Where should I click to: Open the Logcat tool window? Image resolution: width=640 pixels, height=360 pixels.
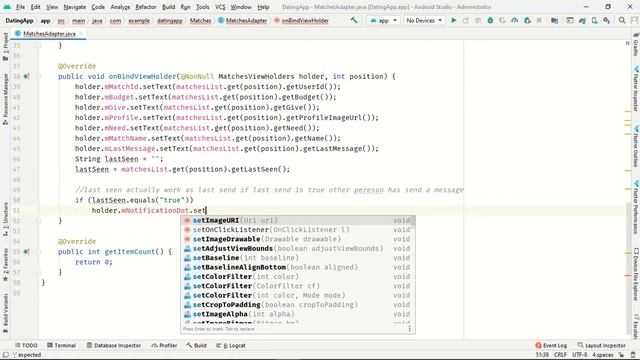[231, 345]
